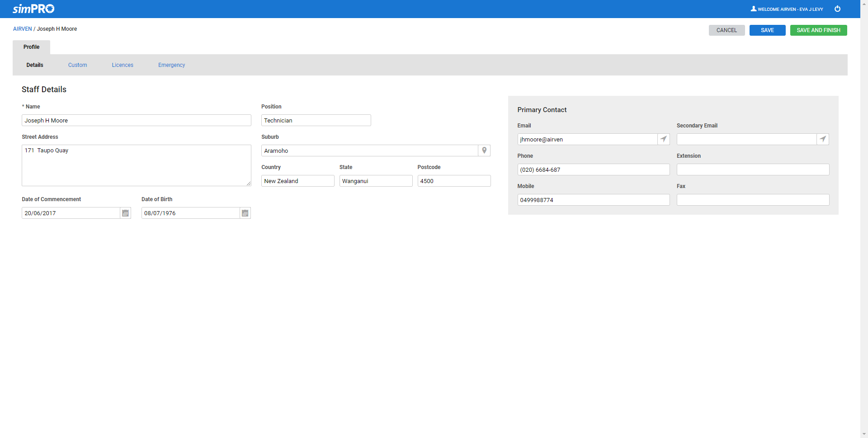The height and width of the screenshot is (438, 868).
Task: Switch to the Emergency sub-tab
Action: 171,65
